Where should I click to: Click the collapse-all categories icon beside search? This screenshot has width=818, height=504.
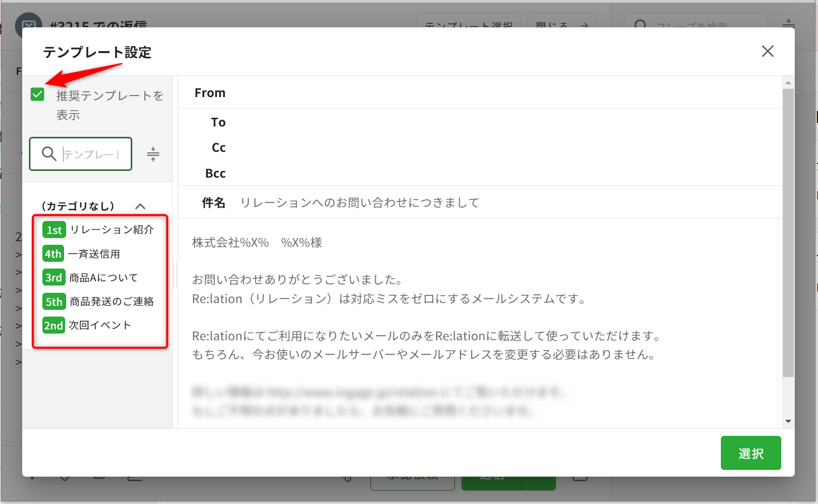pyautogui.click(x=153, y=154)
